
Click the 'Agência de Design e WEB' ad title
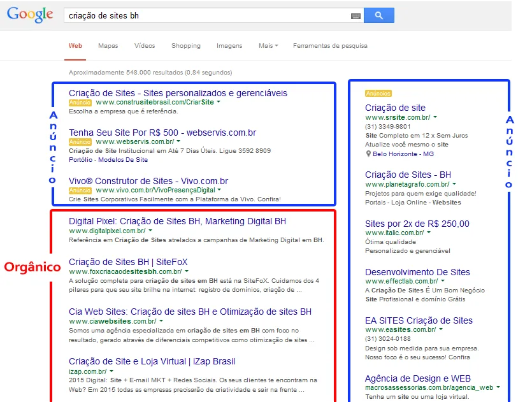click(417, 378)
